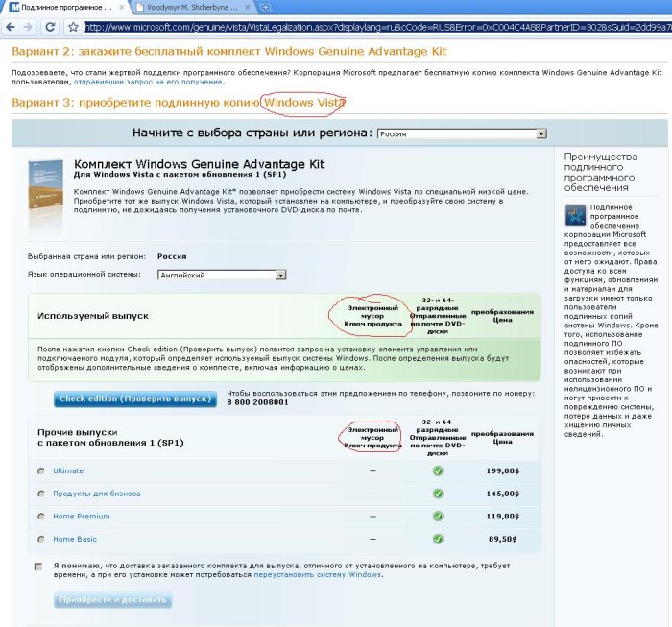Image resolution: width=672 pixels, height=627 pixels.
Task: Follow the переустановить систему Windows link
Action: tap(317, 575)
